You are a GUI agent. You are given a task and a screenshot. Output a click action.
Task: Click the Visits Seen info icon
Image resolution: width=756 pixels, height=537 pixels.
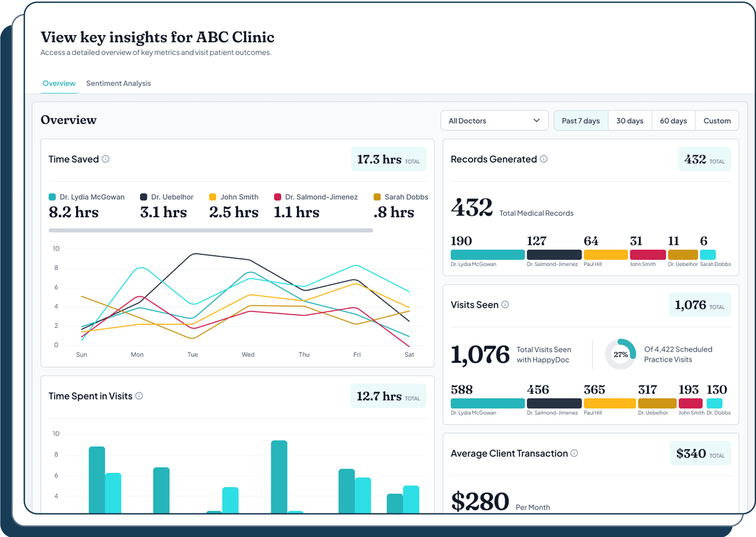(505, 305)
